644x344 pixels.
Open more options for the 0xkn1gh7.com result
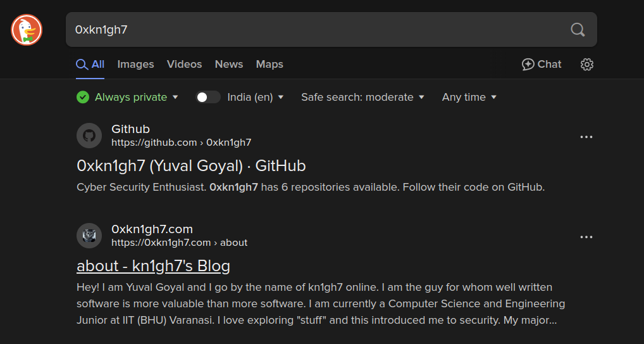(586, 237)
